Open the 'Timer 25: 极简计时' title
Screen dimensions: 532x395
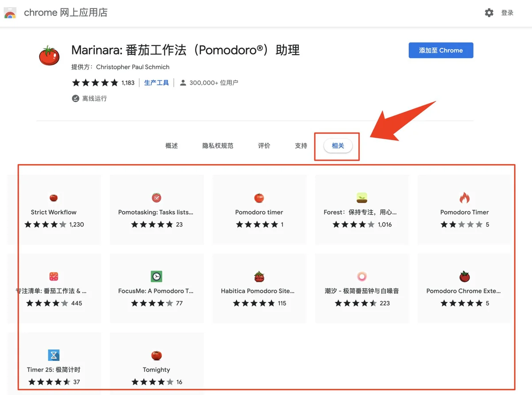tap(54, 370)
